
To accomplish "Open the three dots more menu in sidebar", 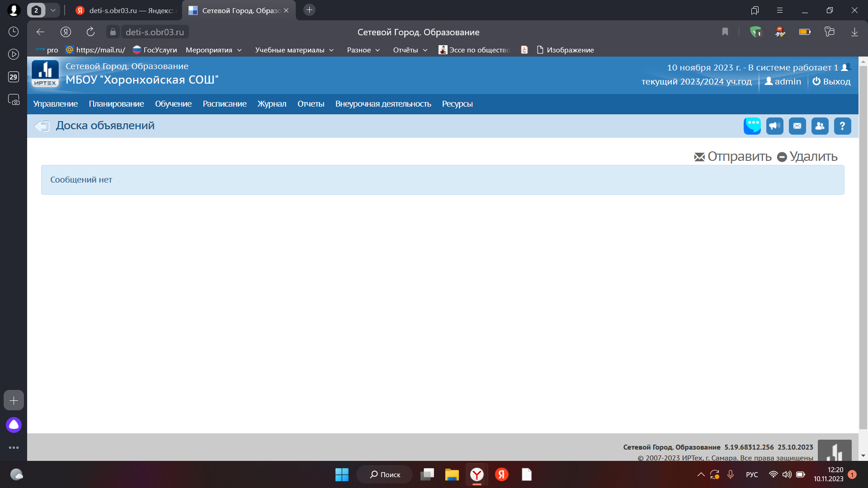I will click(14, 448).
